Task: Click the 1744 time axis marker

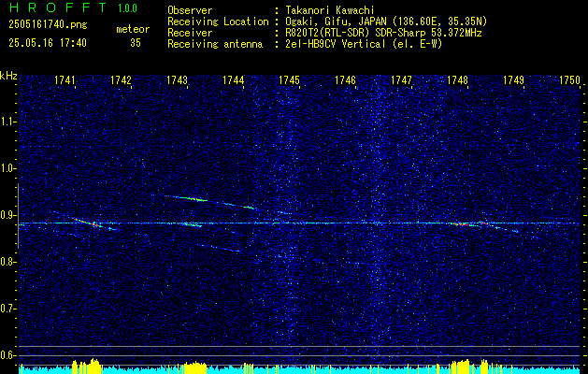Action: point(234,80)
